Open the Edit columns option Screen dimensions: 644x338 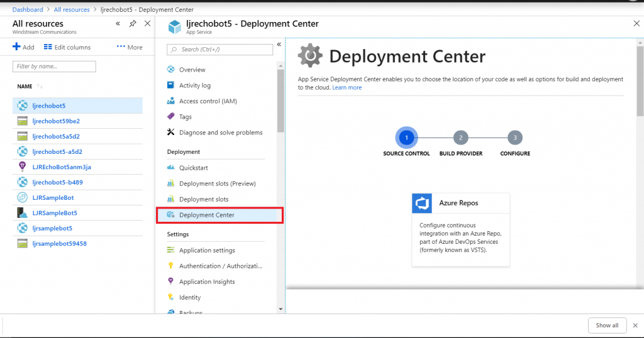pyautogui.click(x=67, y=47)
